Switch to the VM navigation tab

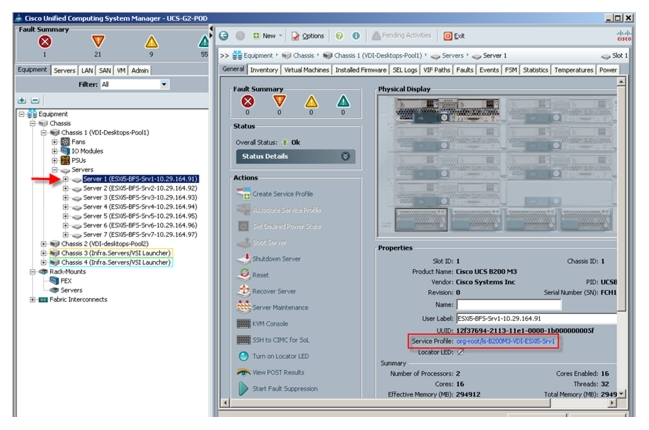click(x=121, y=70)
